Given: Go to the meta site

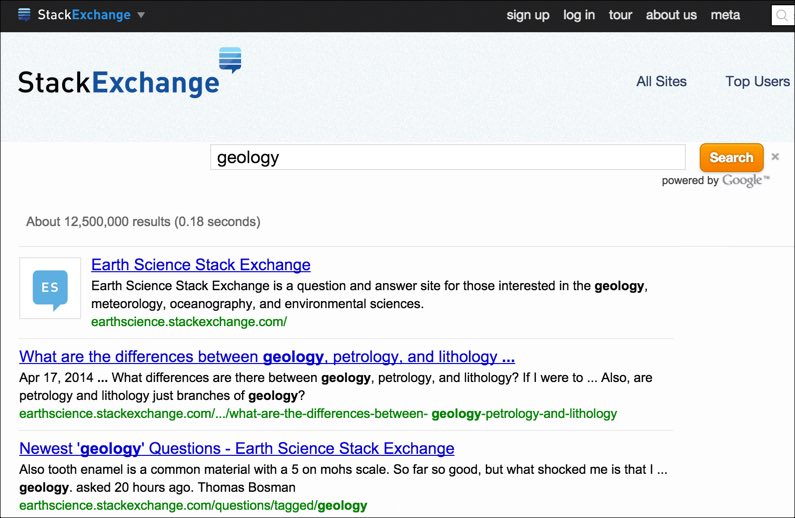Looking at the screenshot, I should [725, 15].
